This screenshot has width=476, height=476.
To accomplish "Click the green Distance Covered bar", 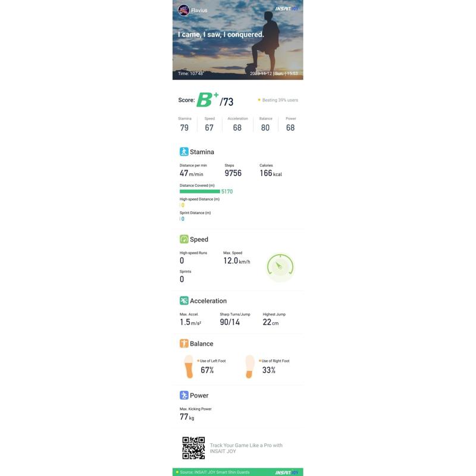I will point(200,192).
